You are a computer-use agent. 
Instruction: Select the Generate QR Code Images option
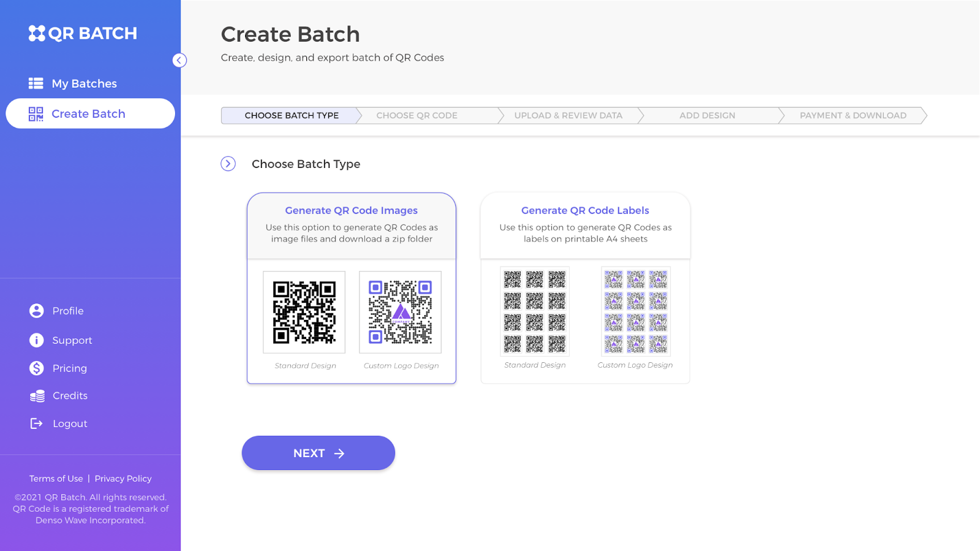[x=352, y=288]
